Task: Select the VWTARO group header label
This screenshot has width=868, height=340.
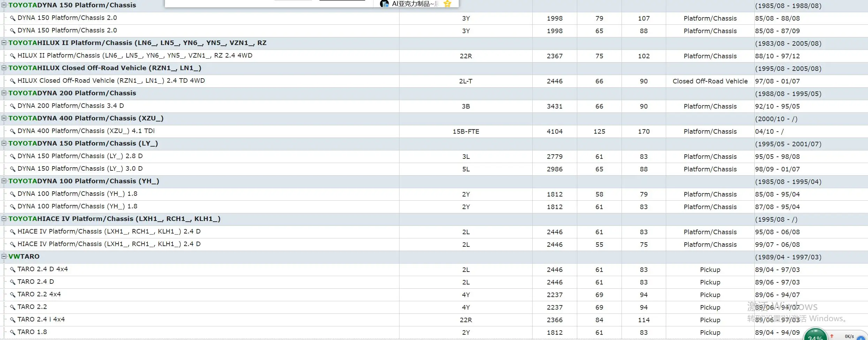Action: [24, 257]
